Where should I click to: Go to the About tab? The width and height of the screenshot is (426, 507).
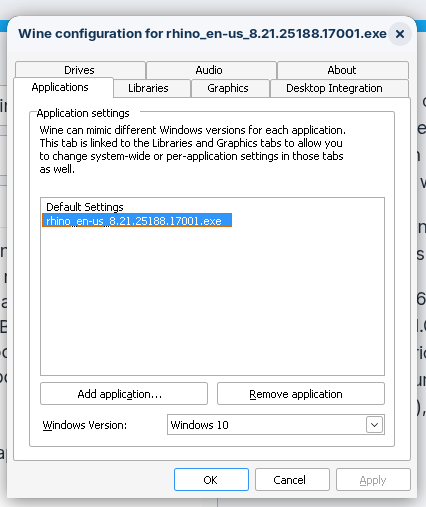coord(342,70)
